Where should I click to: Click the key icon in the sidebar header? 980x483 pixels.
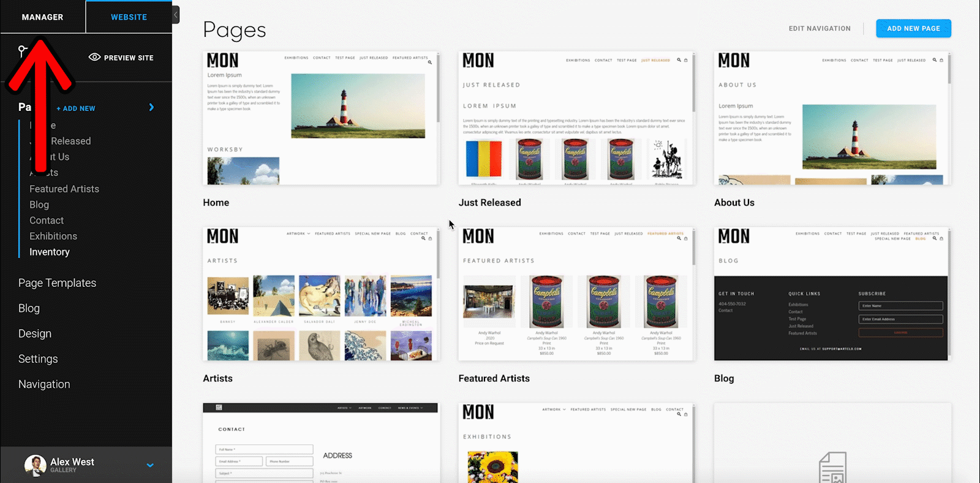click(x=23, y=51)
